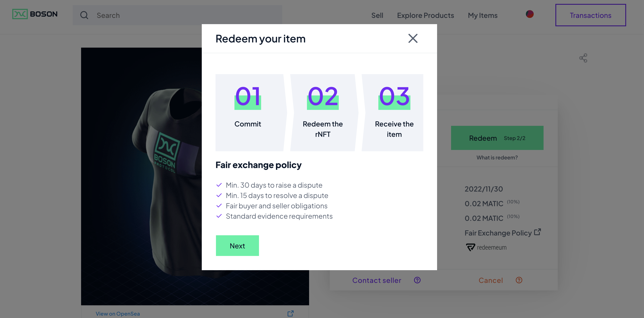
Task: Open the OpenSea external link icon
Action: [x=290, y=313]
